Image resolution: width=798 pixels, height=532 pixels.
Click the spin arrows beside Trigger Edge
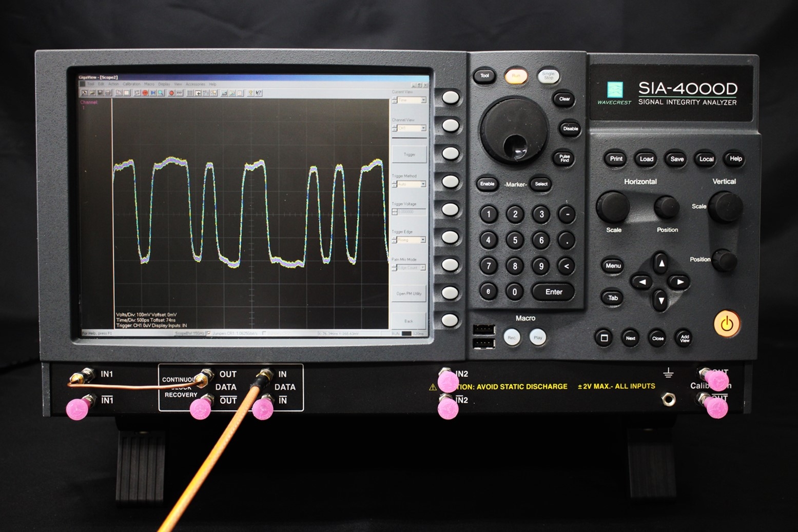coord(395,240)
